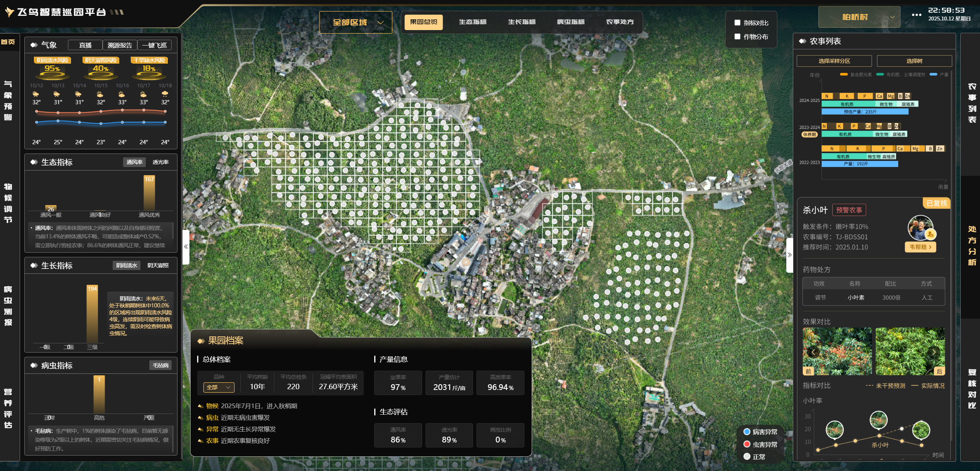Switch to the 生态指标 tab
This screenshot has height=471, width=980.
pos(473,22)
